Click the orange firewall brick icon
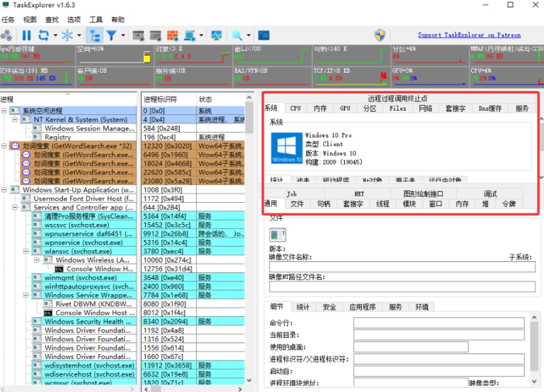Viewport: 544px width, 392px height. (x=173, y=35)
